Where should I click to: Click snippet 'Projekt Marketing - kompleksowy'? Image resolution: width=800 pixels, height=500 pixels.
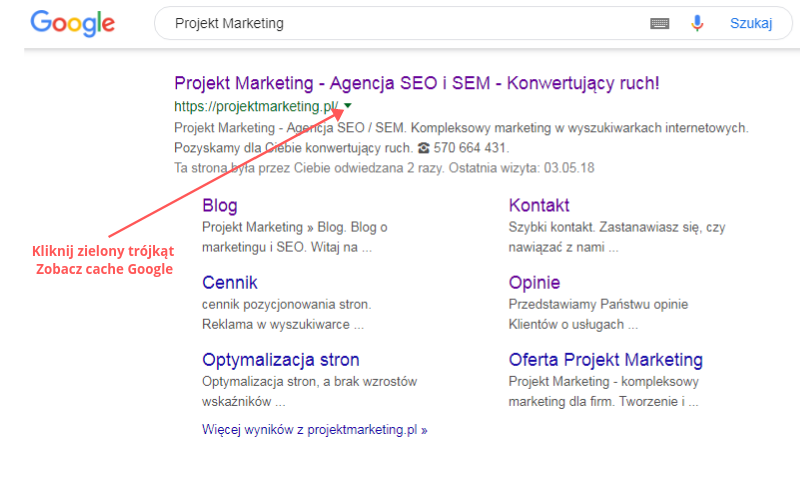click(604, 381)
